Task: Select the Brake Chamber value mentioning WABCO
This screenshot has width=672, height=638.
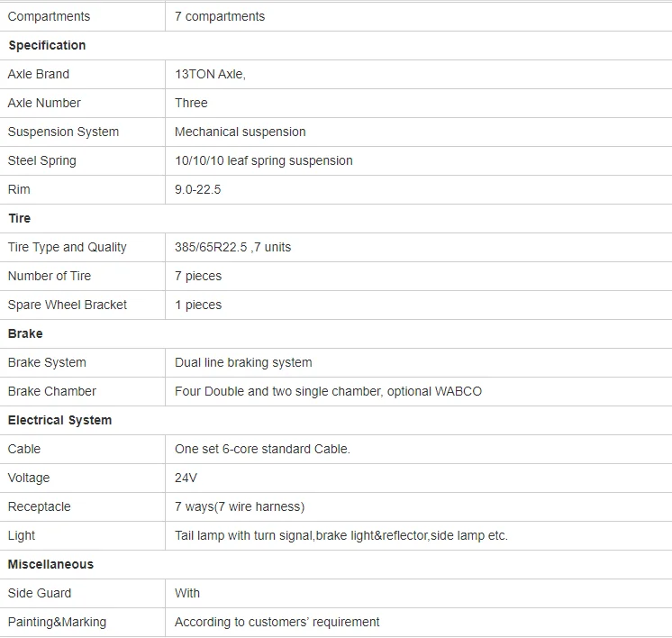Action: pos(328,391)
